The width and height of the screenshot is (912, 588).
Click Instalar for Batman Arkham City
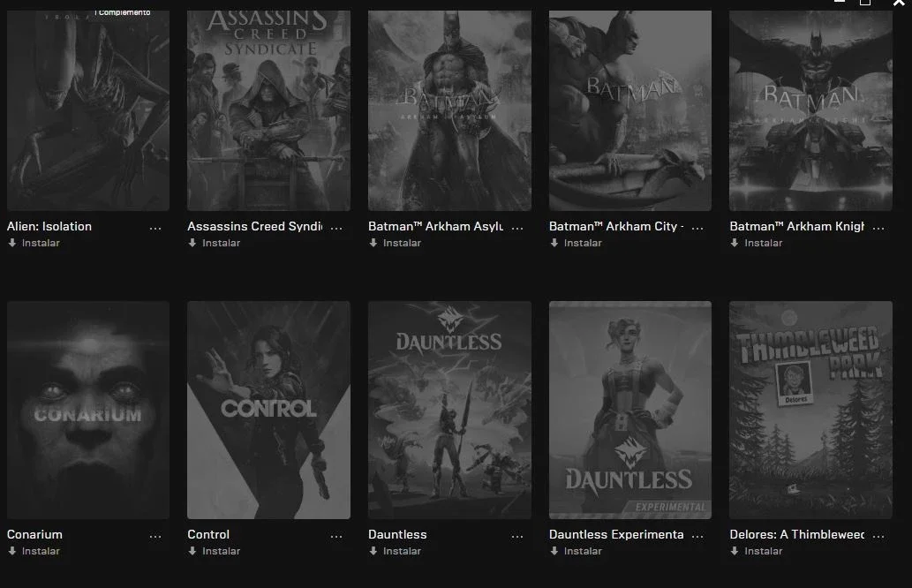[583, 243]
